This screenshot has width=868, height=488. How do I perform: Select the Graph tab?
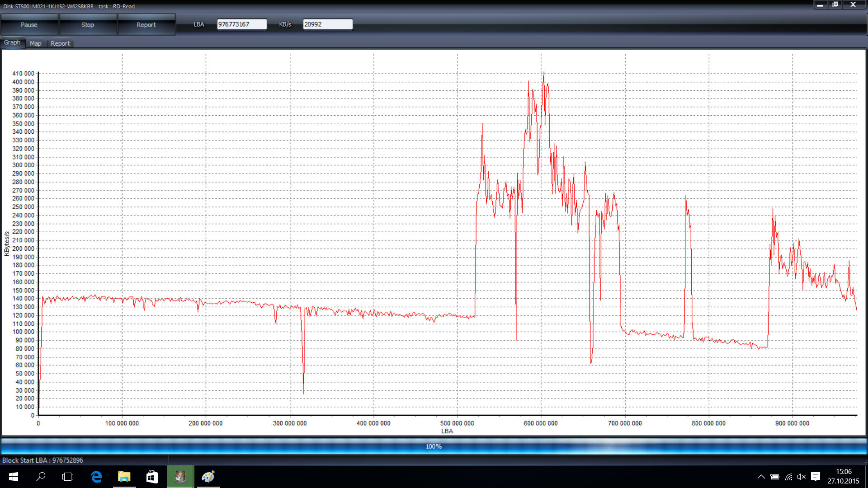click(x=12, y=42)
